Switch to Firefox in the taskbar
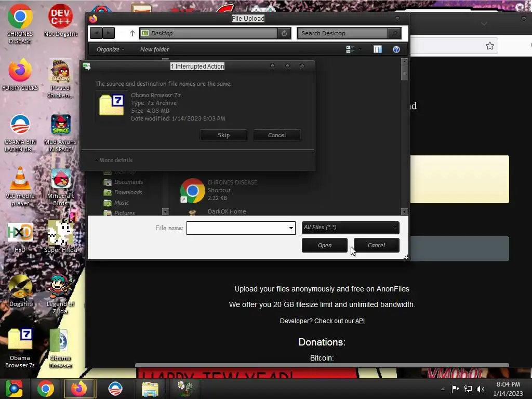The image size is (532, 399). tap(79, 389)
